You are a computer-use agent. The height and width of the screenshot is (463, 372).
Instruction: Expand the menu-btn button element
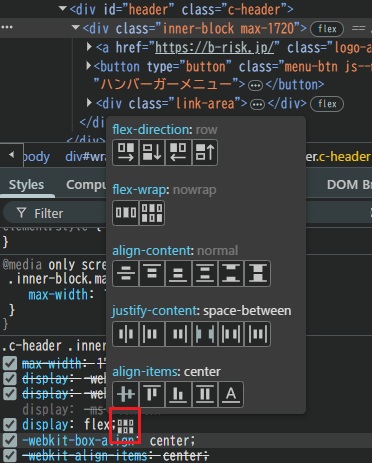tap(89, 66)
